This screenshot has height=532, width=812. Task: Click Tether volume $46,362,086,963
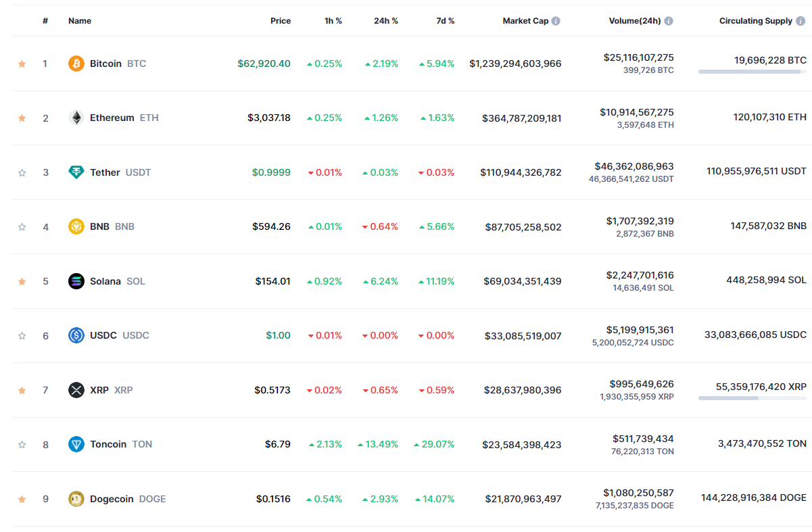pyautogui.click(x=634, y=166)
